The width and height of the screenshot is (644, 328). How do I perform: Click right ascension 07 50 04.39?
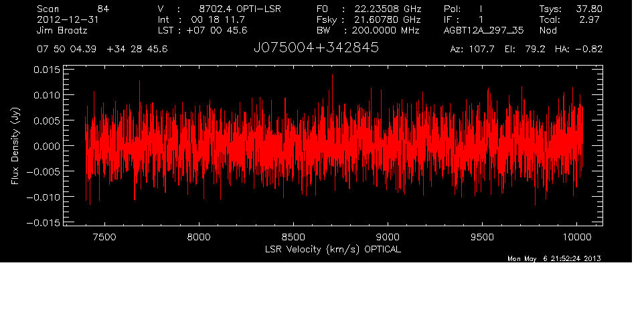tap(66, 50)
